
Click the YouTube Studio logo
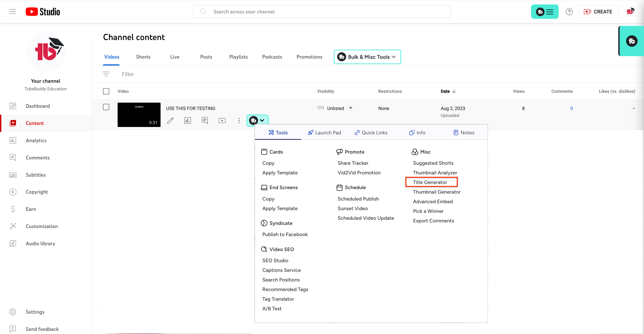tap(43, 12)
